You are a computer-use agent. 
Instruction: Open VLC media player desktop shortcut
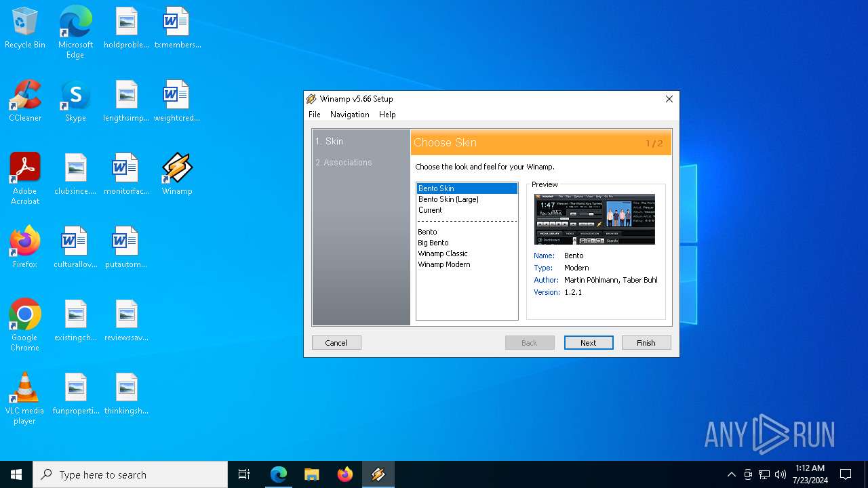coord(25,399)
